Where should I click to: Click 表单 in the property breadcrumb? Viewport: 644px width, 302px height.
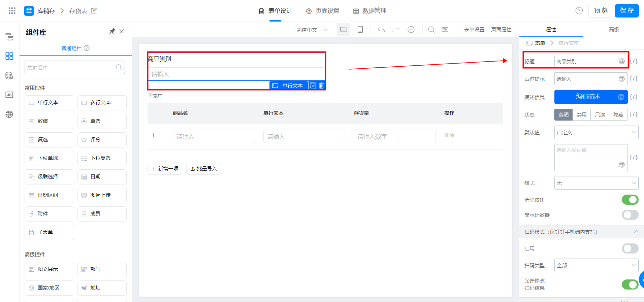(x=540, y=43)
